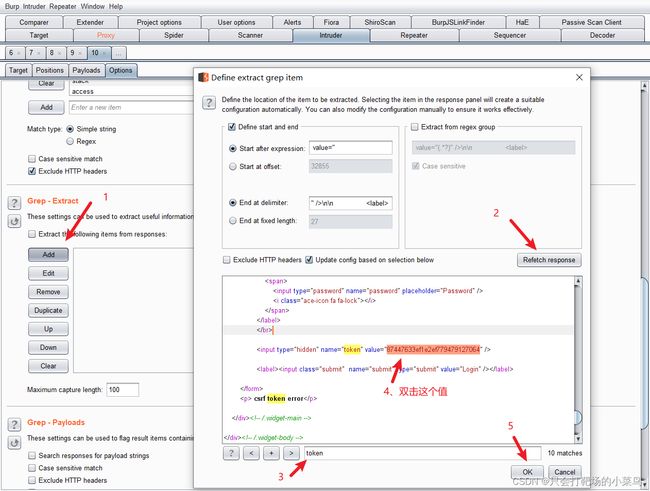This screenshot has width=650, height=491.
Task: Close the Define extract grep item dialog
Action: [x=579, y=78]
